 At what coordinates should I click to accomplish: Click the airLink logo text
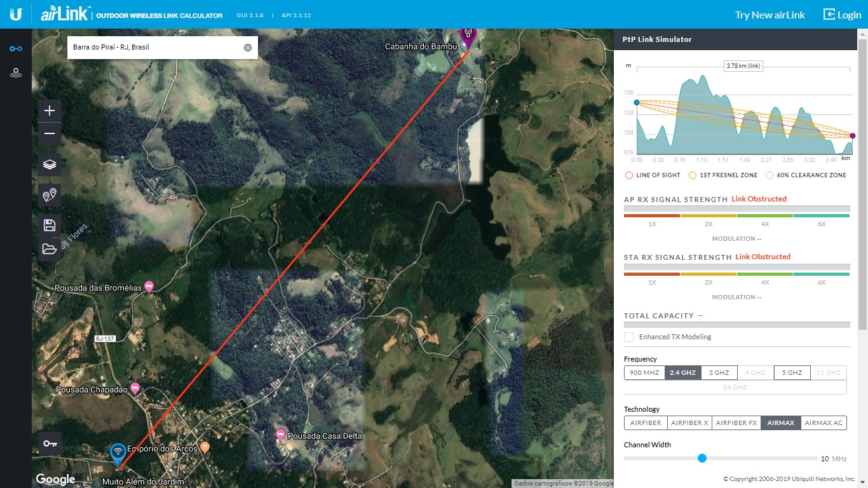[65, 14]
